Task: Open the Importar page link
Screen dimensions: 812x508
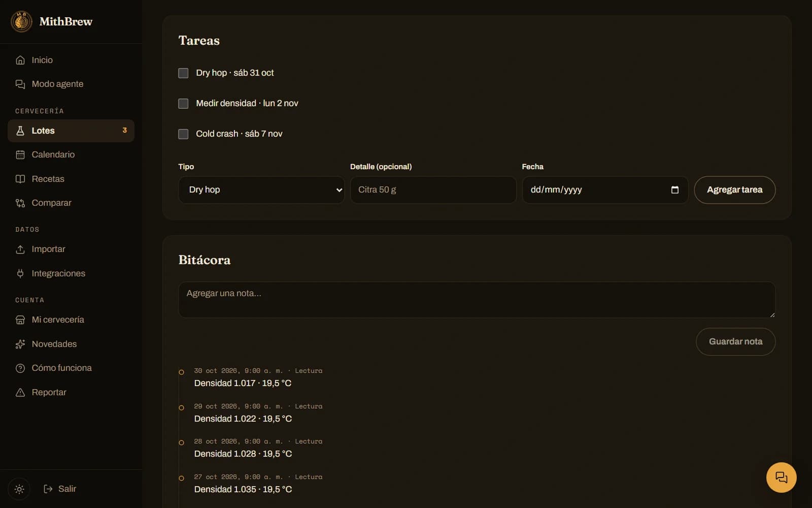Action: (71, 249)
